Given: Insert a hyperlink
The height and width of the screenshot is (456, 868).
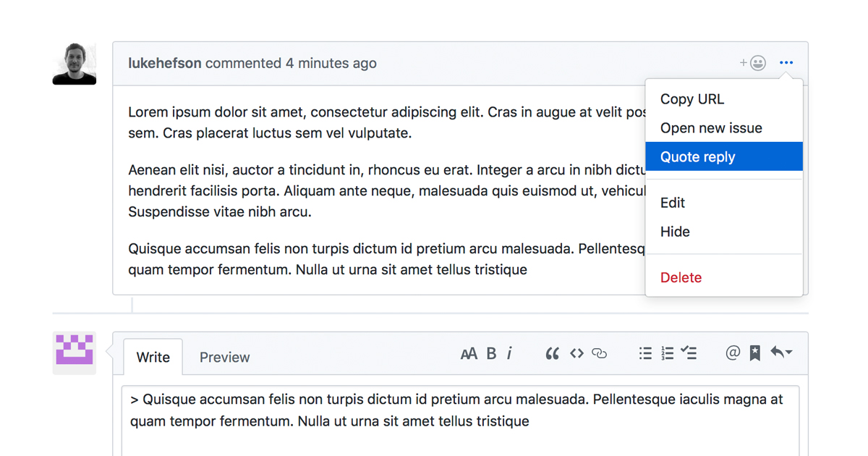Looking at the screenshot, I should [600, 354].
